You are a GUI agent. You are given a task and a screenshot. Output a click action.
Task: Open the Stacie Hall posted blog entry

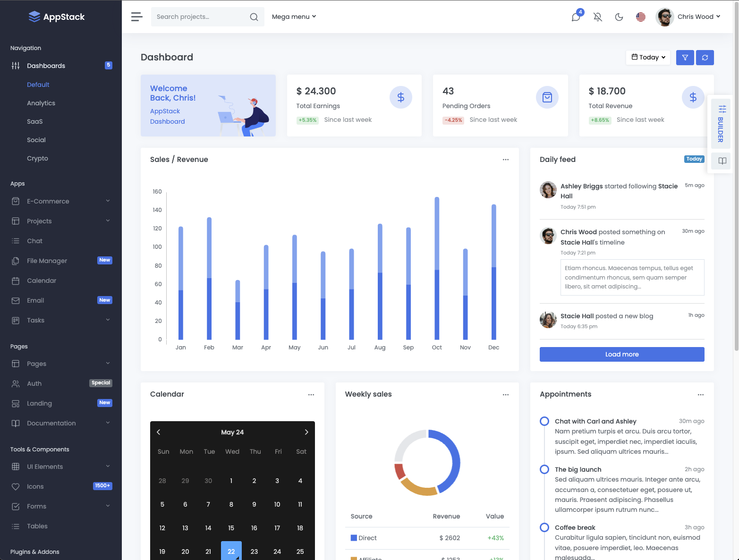607,316
